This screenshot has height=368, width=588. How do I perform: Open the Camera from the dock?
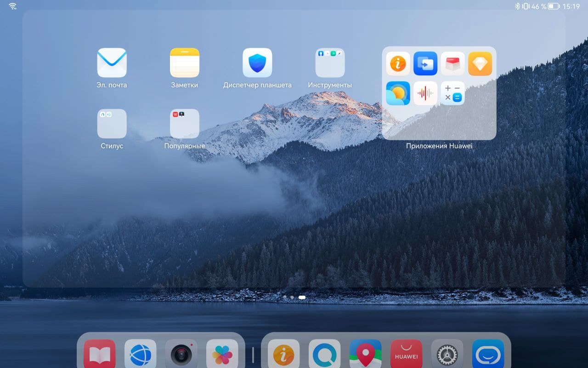181,355
